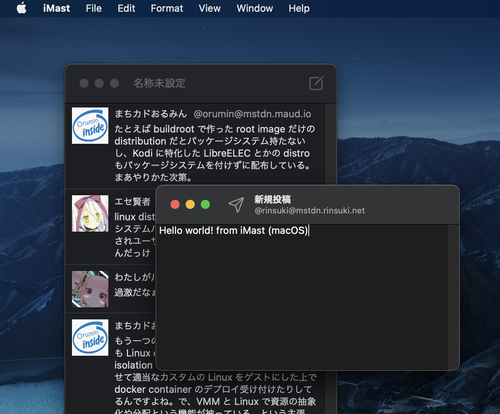Open the Apple menu
This screenshot has width=500, height=414.
click(22, 8)
